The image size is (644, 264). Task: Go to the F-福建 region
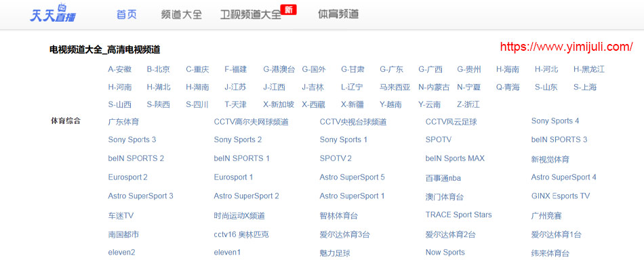click(236, 69)
